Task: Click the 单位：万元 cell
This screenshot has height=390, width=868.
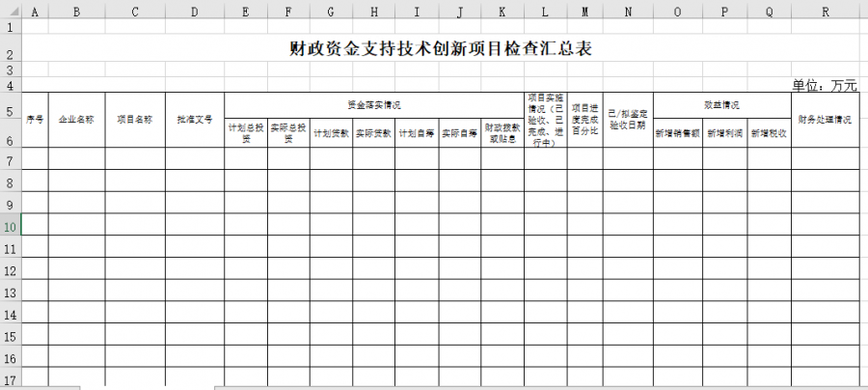Action: click(825, 85)
